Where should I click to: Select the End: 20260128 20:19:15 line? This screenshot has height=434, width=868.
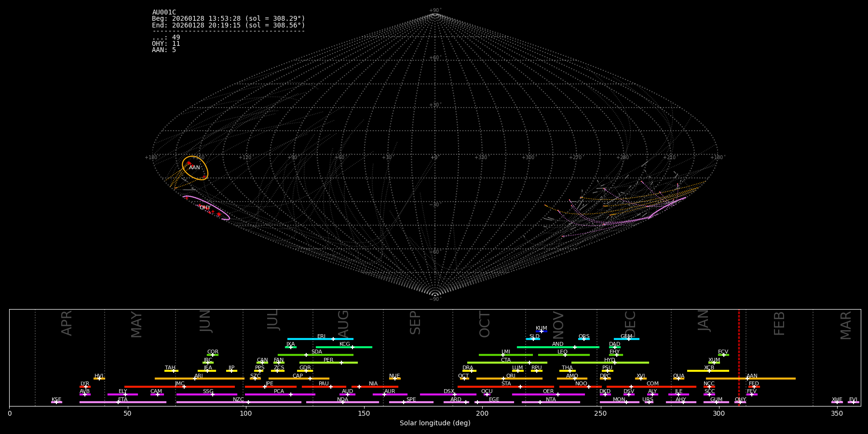(x=229, y=25)
